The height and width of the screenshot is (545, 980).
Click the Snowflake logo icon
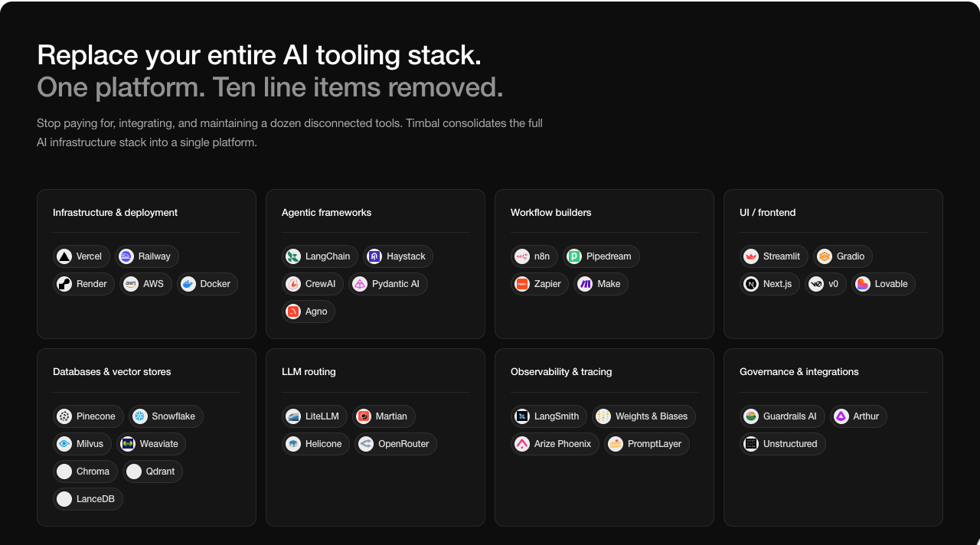click(x=139, y=416)
